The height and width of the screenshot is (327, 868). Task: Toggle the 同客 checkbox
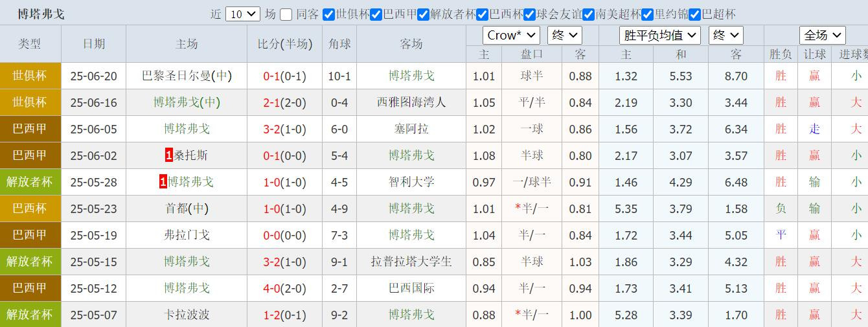pos(286,14)
